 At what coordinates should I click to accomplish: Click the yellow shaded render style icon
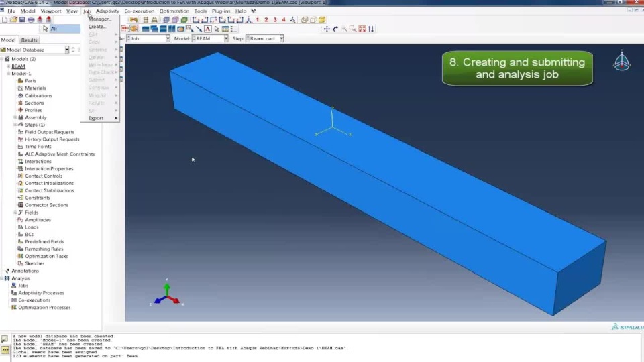tap(322, 19)
